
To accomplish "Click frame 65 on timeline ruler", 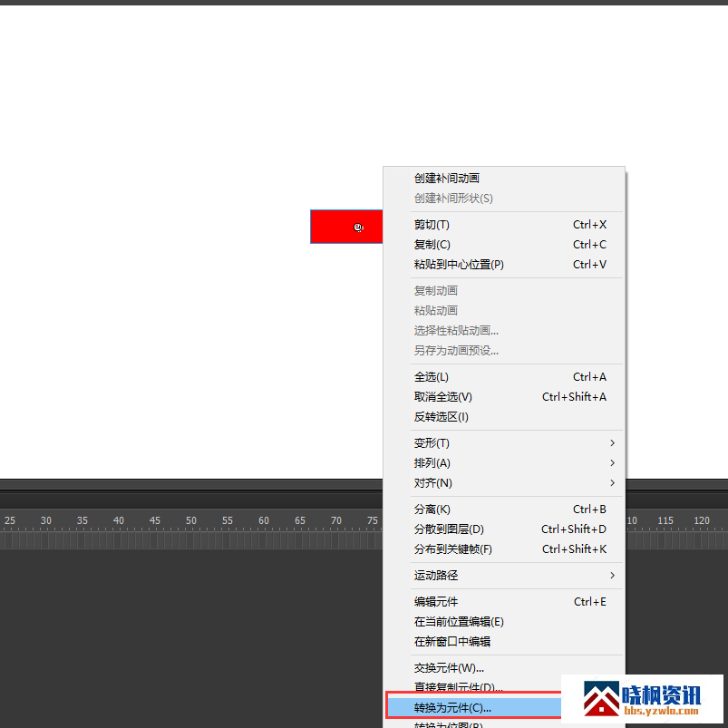I will tap(300, 521).
